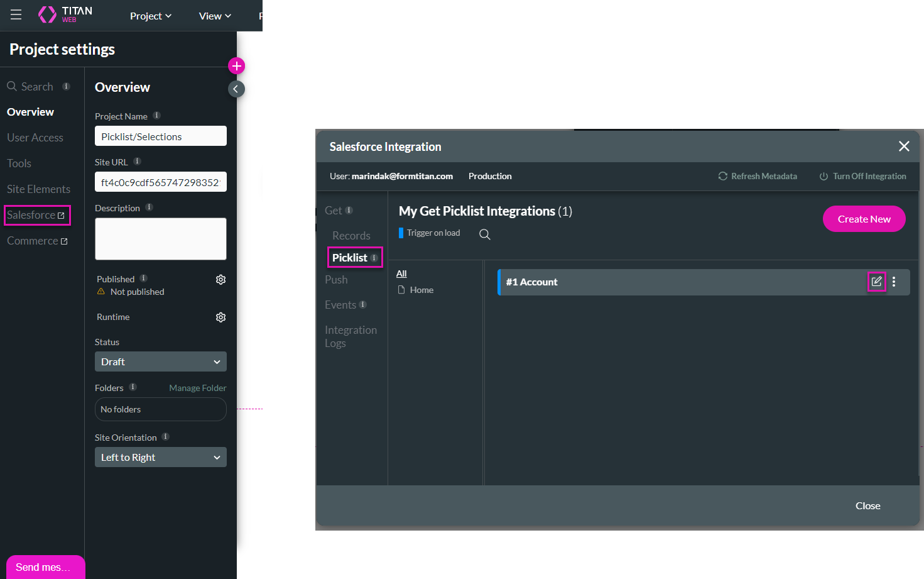Click the pink plus add button
Image resolution: width=924 pixels, height=579 pixels.
(236, 66)
